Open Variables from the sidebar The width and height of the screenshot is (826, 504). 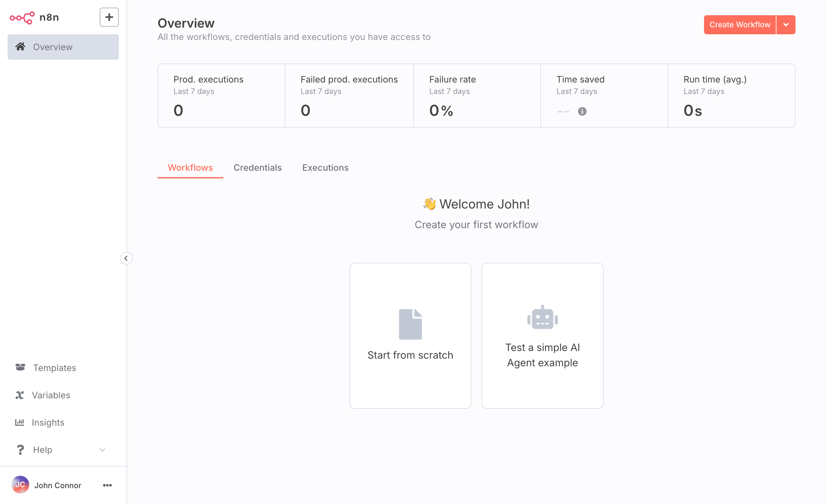pos(63,395)
